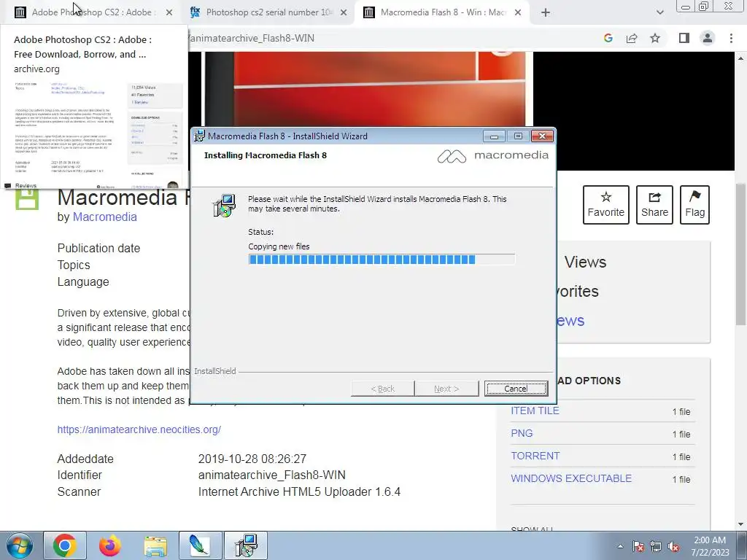This screenshot has height=560, width=747.
Task: Click the network tray icon
Action: click(656, 546)
